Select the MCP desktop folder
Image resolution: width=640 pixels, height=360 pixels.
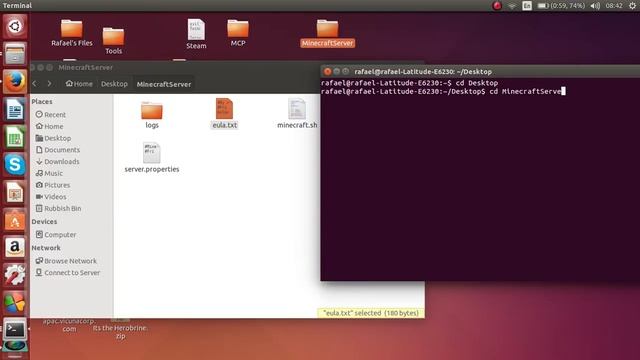pos(238,33)
